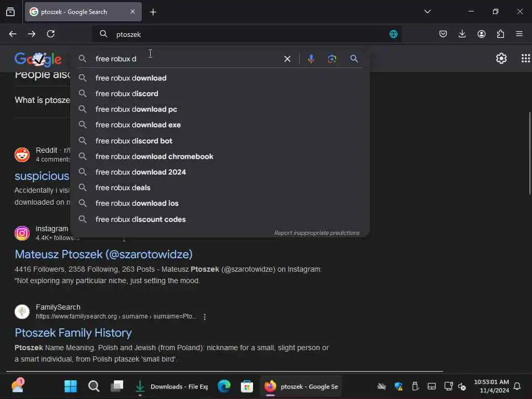Choose suggestion free robux deals
Image resolution: width=532 pixels, height=399 pixels.
click(x=220, y=188)
